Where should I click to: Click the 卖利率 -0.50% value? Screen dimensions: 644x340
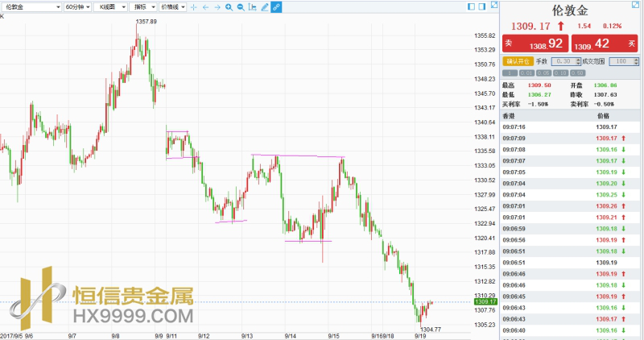click(605, 104)
